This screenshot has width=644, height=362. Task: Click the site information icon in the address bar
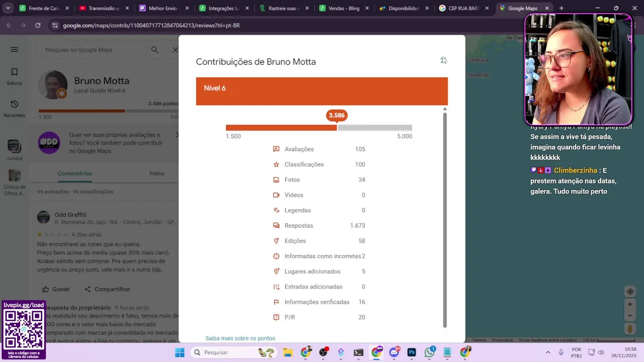pyautogui.click(x=55, y=25)
